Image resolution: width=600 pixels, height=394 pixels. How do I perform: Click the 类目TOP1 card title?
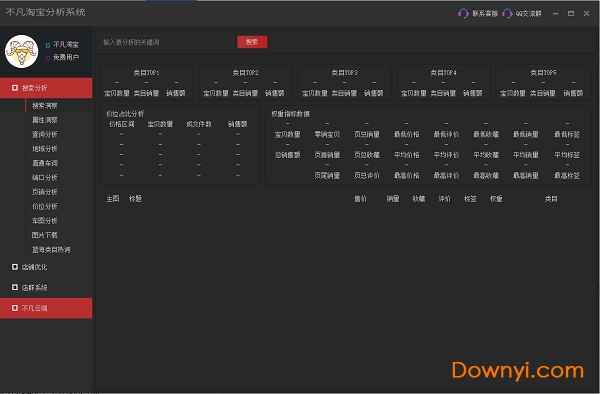point(147,72)
